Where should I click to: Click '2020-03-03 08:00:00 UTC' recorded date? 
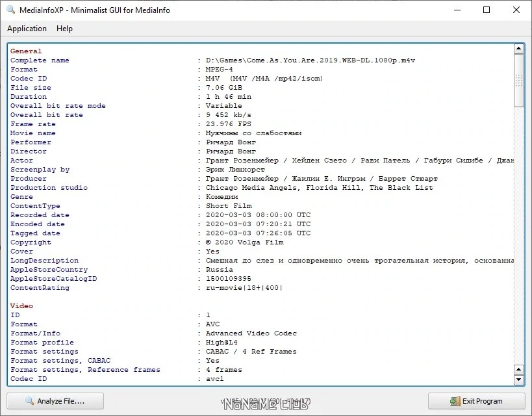click(258, 215)
